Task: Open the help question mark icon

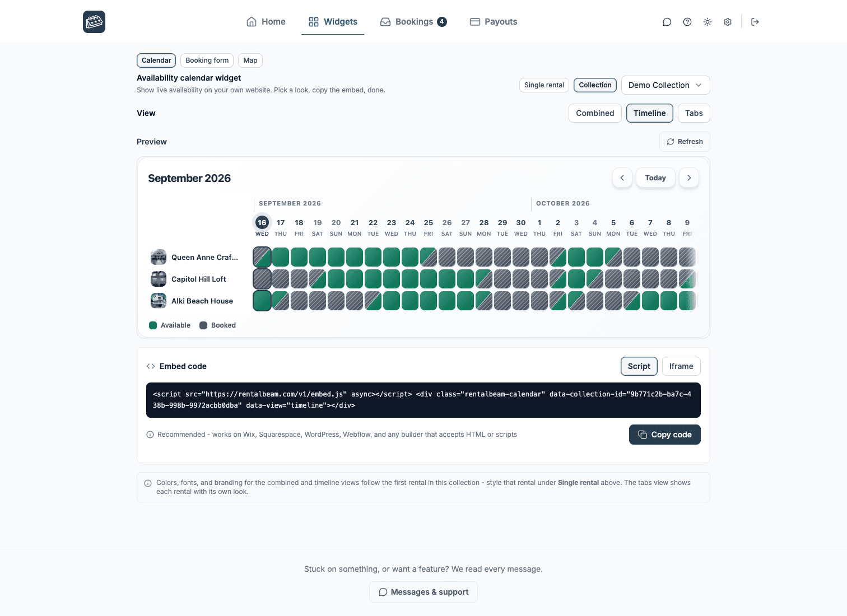Action: [687, 22]
